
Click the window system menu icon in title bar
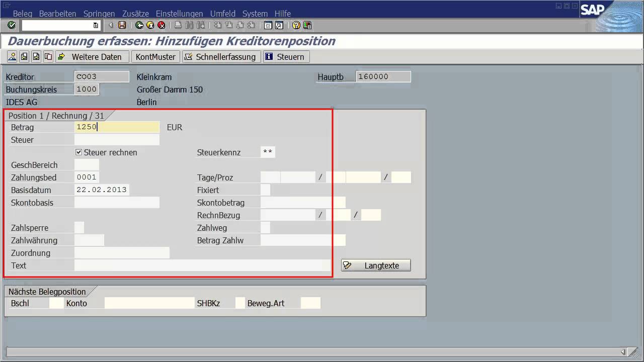(7, 6)
